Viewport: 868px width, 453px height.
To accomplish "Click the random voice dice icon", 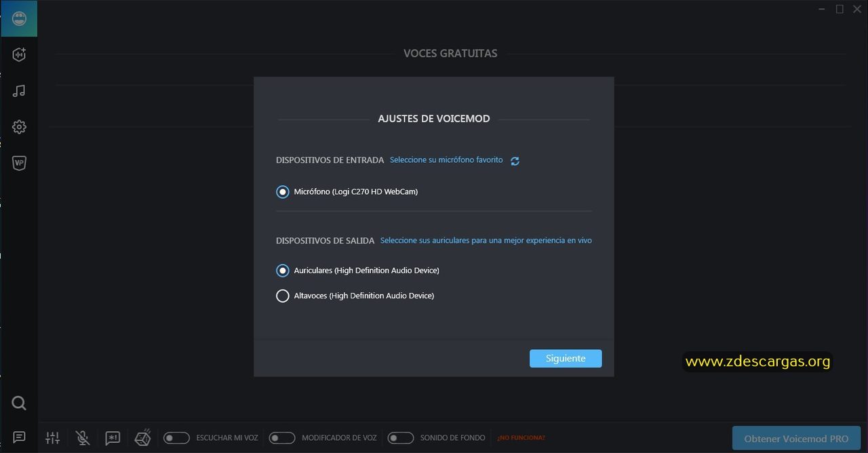I will (142, 438).
